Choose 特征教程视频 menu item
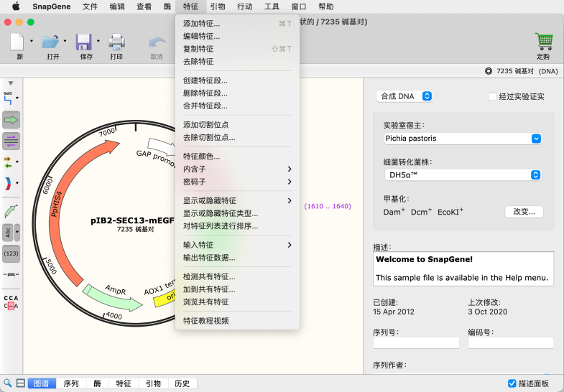564x392 pixels. click(x=237, y=321)
